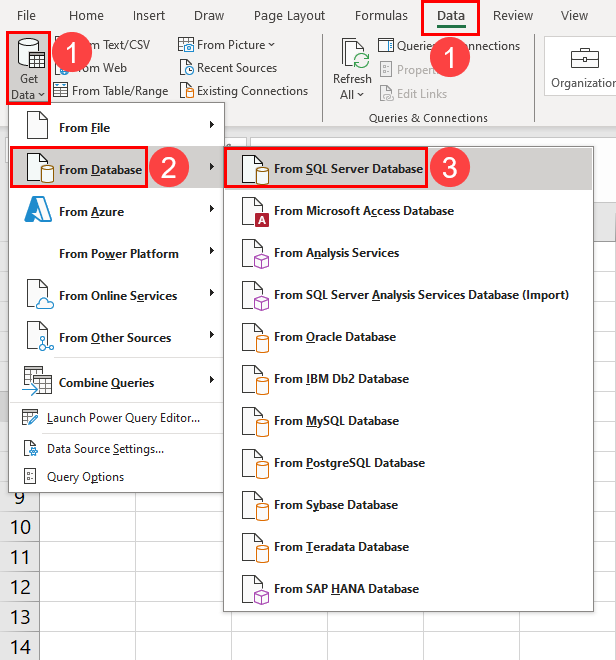616x660 pixels.
Task: Click the SAP HANA Database cube icon
Action: tap(255, 590)
